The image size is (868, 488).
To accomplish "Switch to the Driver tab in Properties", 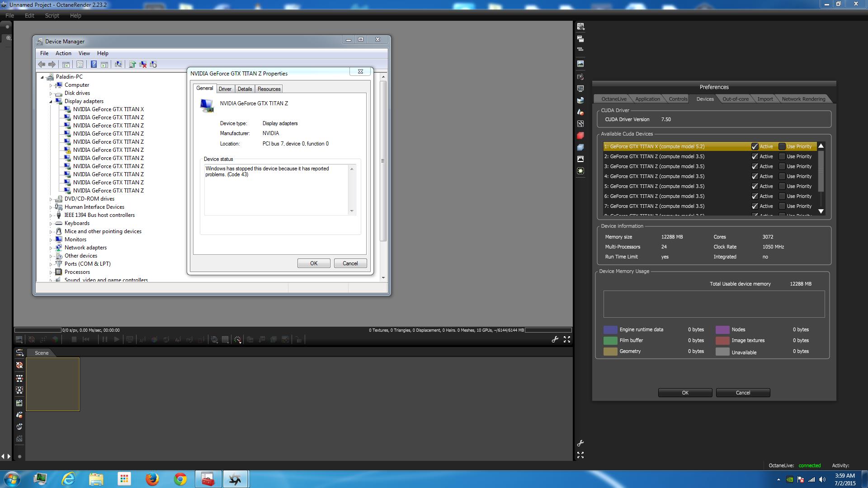I will click(225, 89).
